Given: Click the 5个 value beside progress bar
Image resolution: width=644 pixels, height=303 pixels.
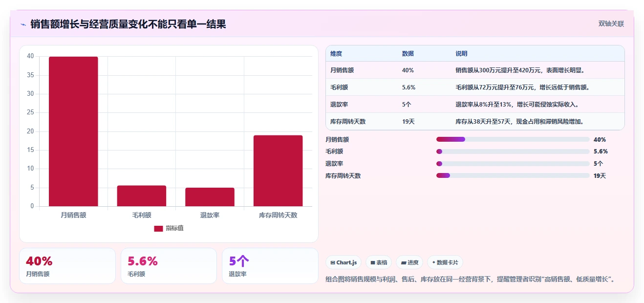Looking at the screenshot, I should coord(598,164).
